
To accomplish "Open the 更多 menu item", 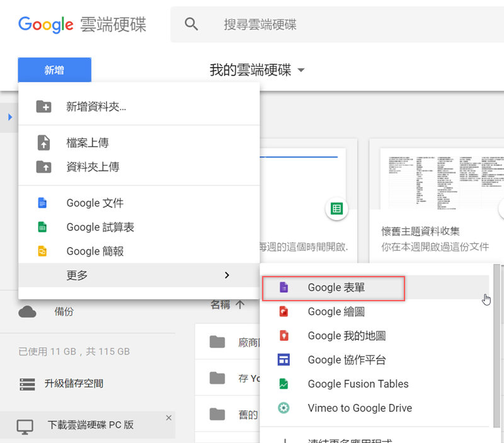I will pos(139,275).
